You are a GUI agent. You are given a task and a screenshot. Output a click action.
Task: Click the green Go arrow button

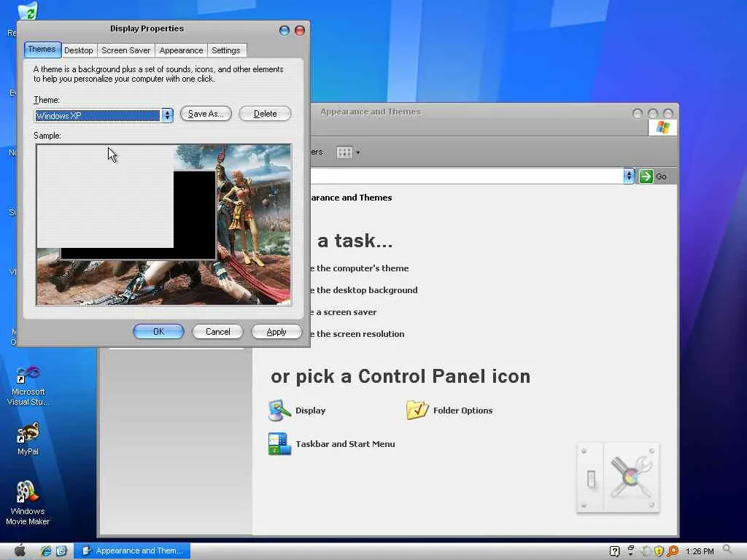[646, 176]
